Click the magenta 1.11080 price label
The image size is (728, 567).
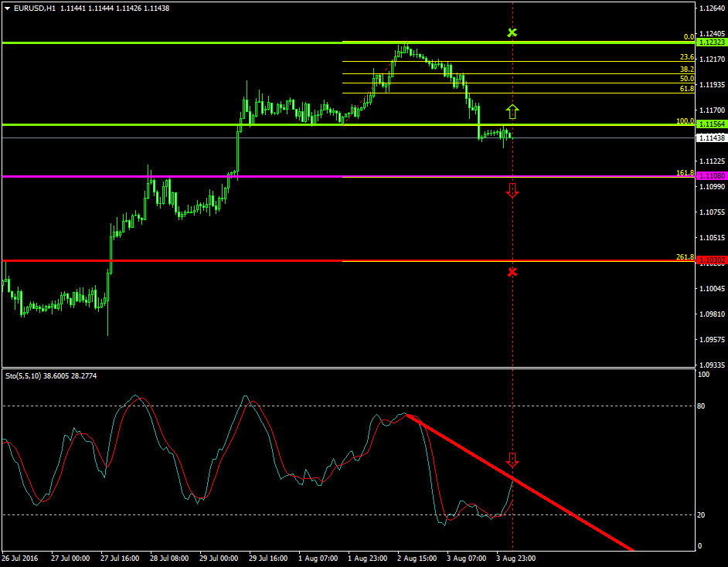[711, 176]
